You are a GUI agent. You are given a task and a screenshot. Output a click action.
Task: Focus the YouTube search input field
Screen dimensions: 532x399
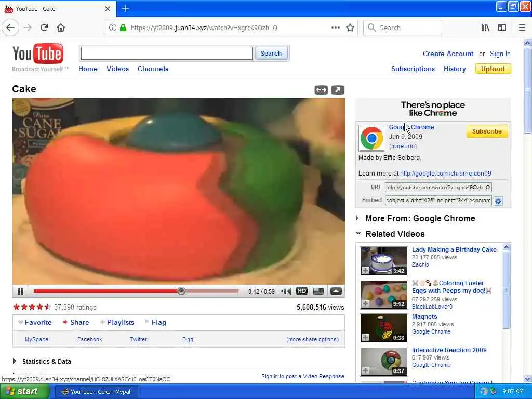point(167,54)
